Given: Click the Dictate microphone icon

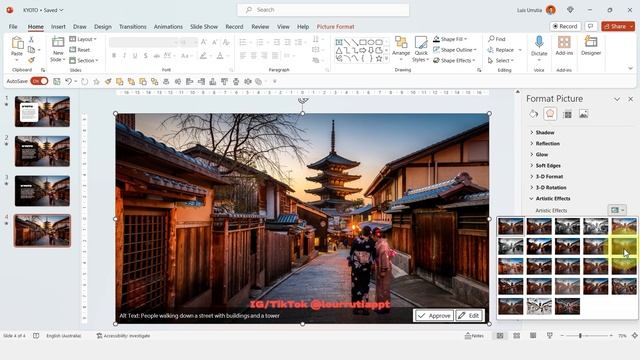Looking at the screenshot, I should tap(539, 42).
